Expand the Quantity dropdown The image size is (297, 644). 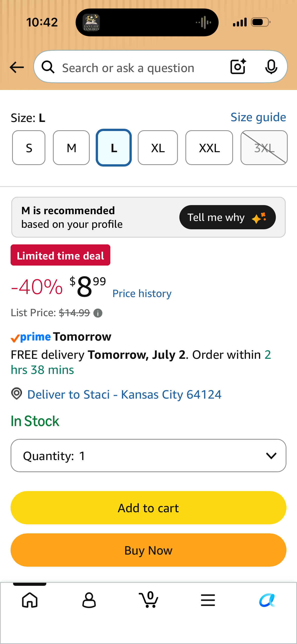(x=148, y=456)
